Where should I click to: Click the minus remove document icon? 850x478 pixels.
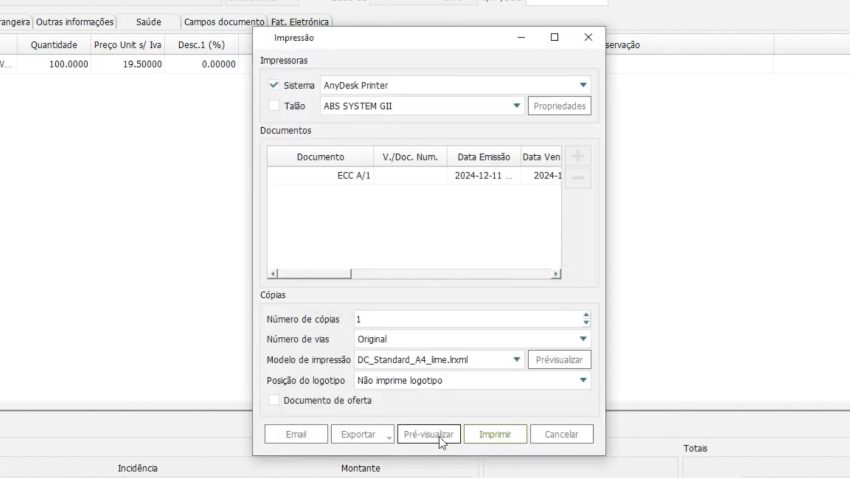point(580,179)
